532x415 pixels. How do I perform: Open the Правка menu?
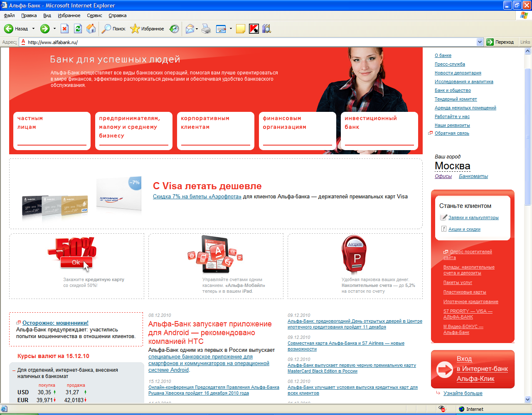point(29,15)
